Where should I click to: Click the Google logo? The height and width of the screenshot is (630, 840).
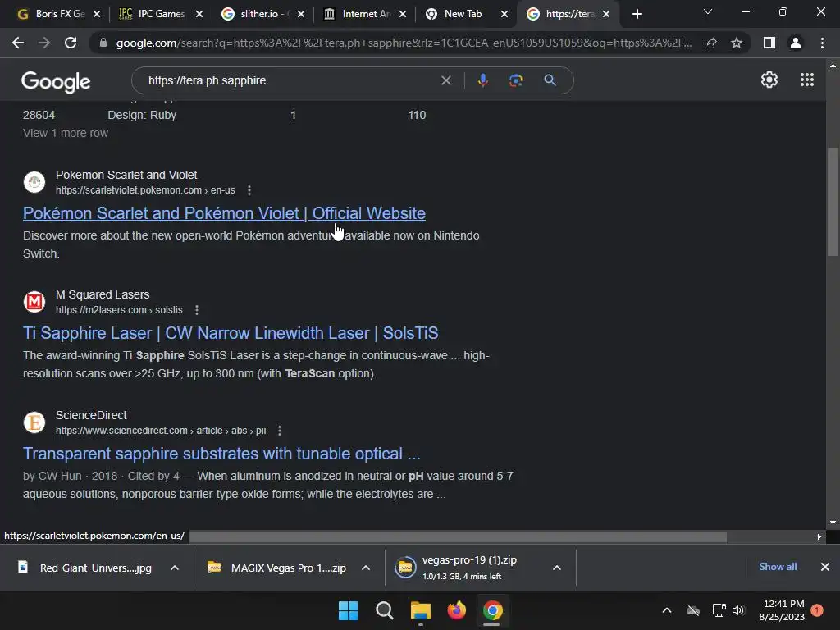point(56,81)
